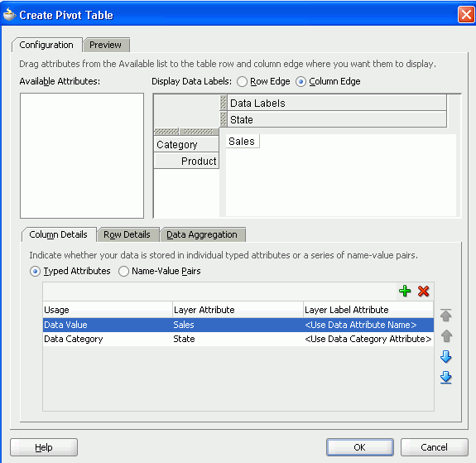The image size is (476, 463).
Task: Select the Product row layer
Action: (186, 161)
